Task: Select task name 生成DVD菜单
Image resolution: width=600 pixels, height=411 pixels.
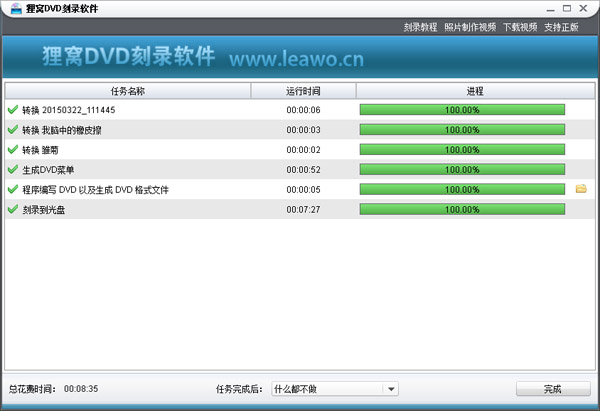Action: (48, 170)
